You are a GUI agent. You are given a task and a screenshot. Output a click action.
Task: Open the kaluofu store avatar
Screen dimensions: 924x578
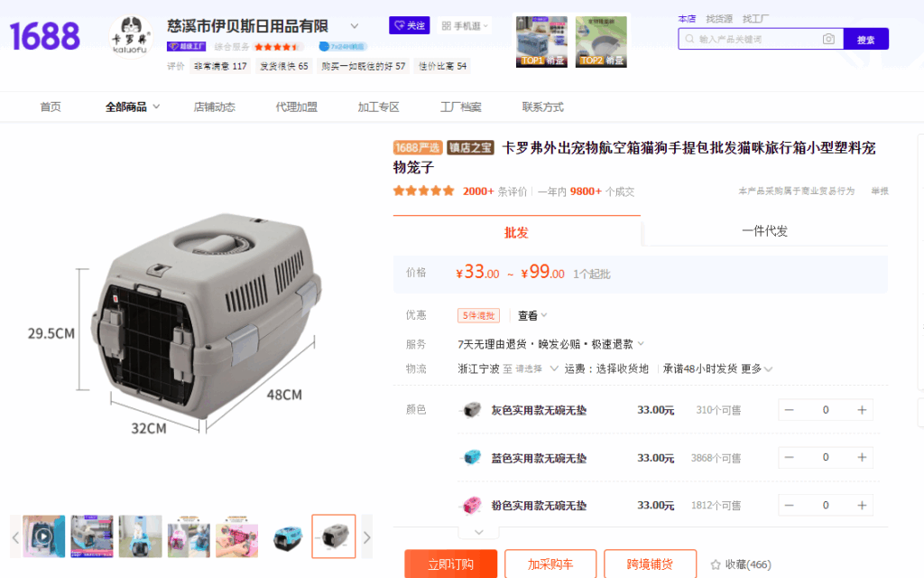[x=130, y=36]
